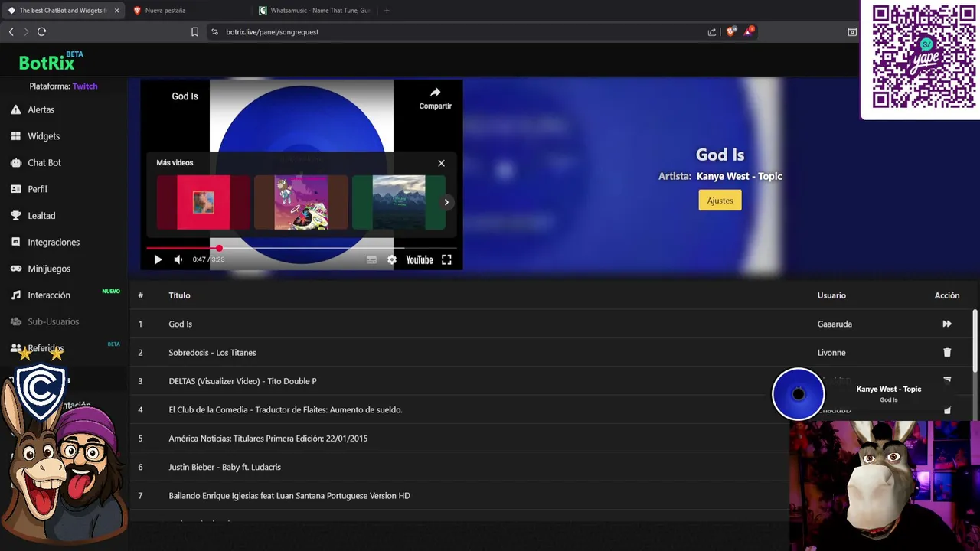Click the Usuario column header
The width and height of the screenshot is (980, 551).
tap(831, 295)
